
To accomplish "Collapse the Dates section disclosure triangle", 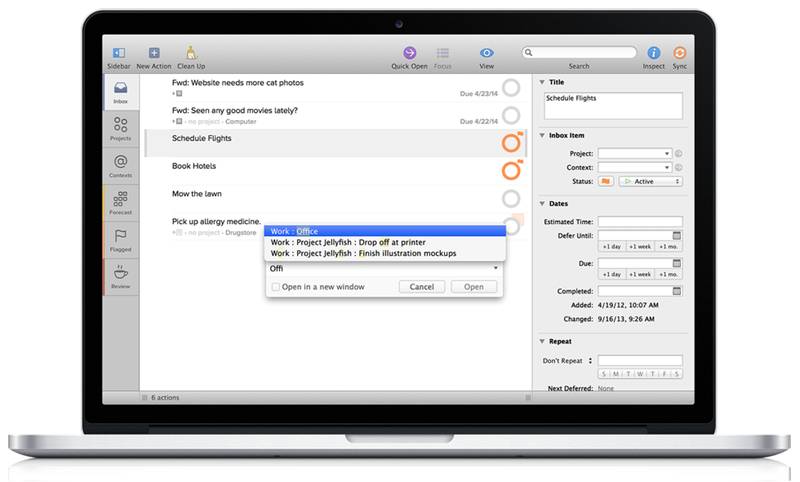I will [x=542, y=204].
